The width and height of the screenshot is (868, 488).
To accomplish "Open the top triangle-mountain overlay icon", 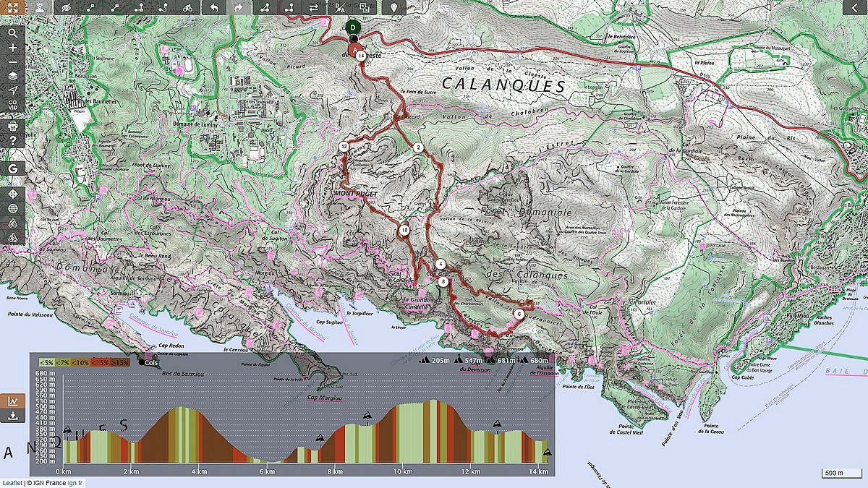I will [13, 223].
